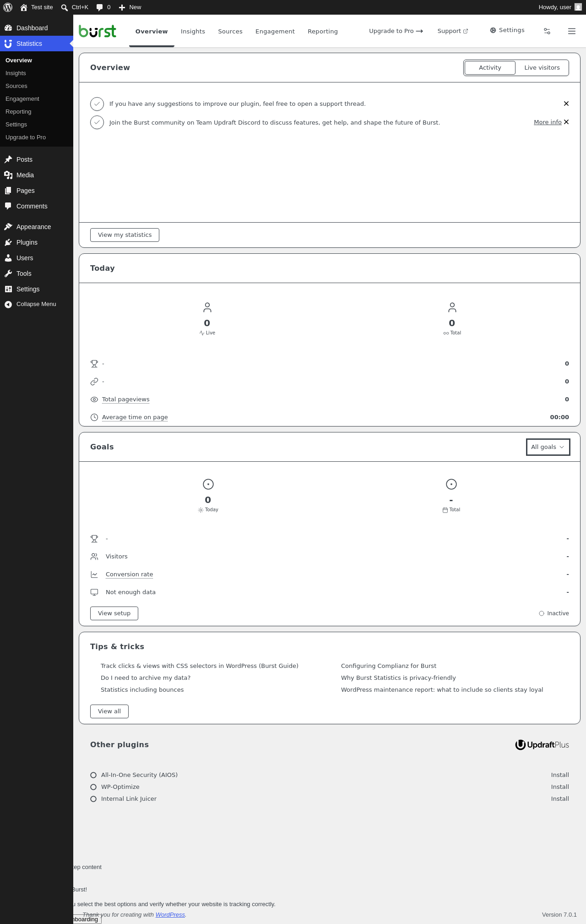Screen dimensions: 586x924
Task: Switch to the Sources tab
Action: 230,31
